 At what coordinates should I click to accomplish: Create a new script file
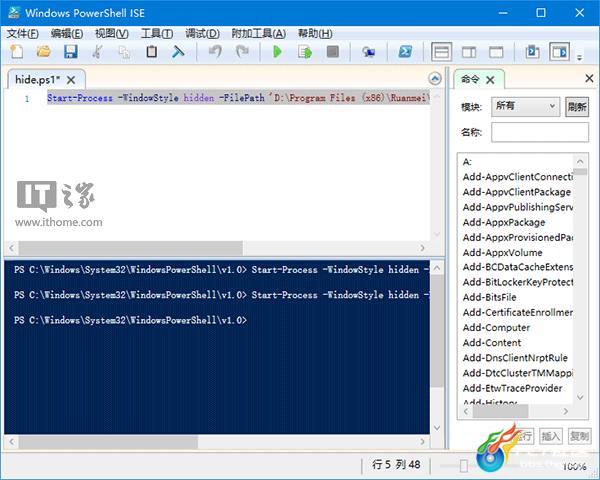tap(16, 52)
